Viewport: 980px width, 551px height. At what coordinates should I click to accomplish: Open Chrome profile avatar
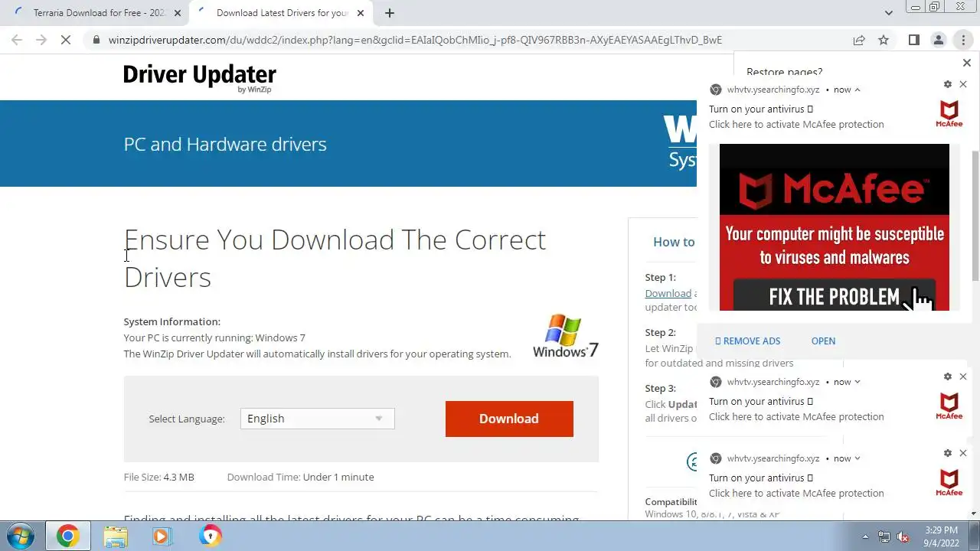tap(939, 40)
